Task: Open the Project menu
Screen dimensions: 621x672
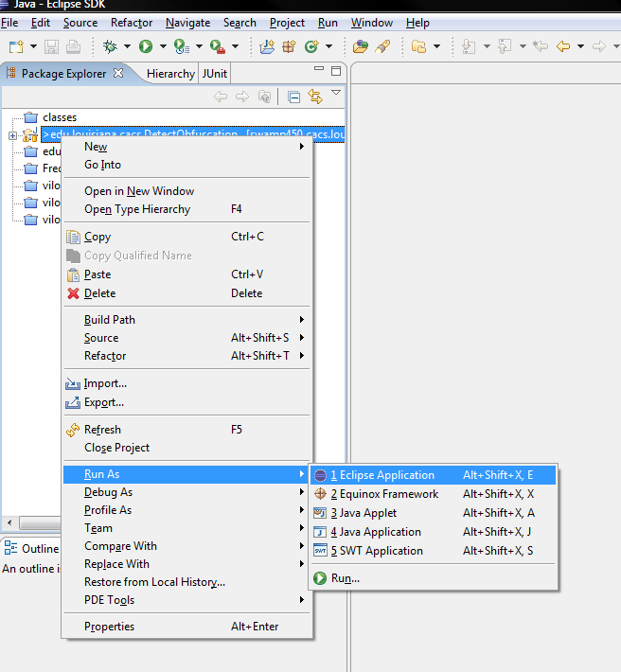Action: click(x=287, y=23)
